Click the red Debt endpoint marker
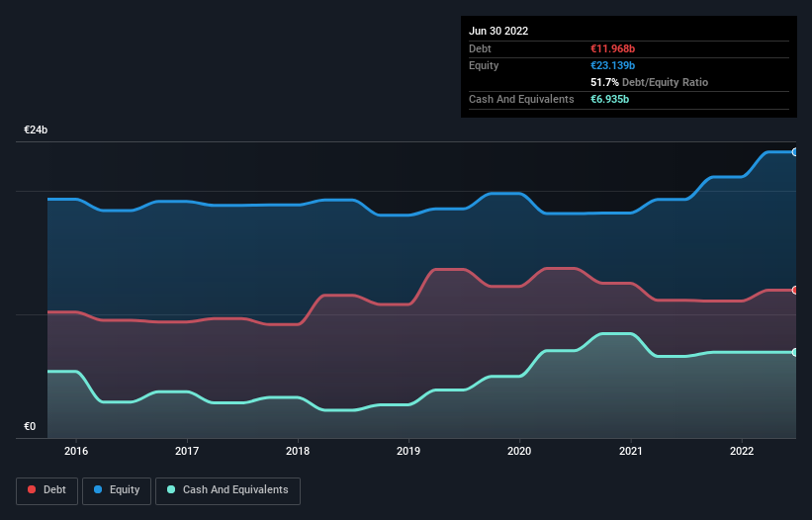The width and height of the screenshot is (812, 520). click(795, 291)
